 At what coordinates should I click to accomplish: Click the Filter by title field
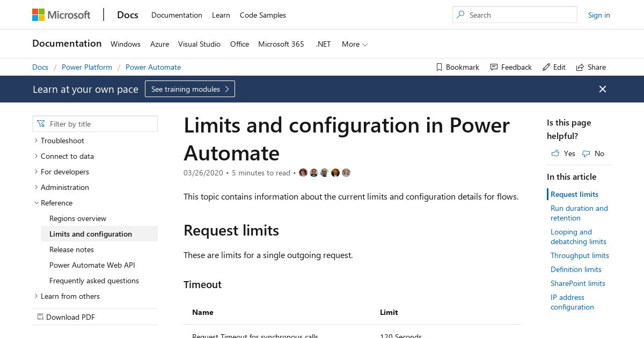95,124
